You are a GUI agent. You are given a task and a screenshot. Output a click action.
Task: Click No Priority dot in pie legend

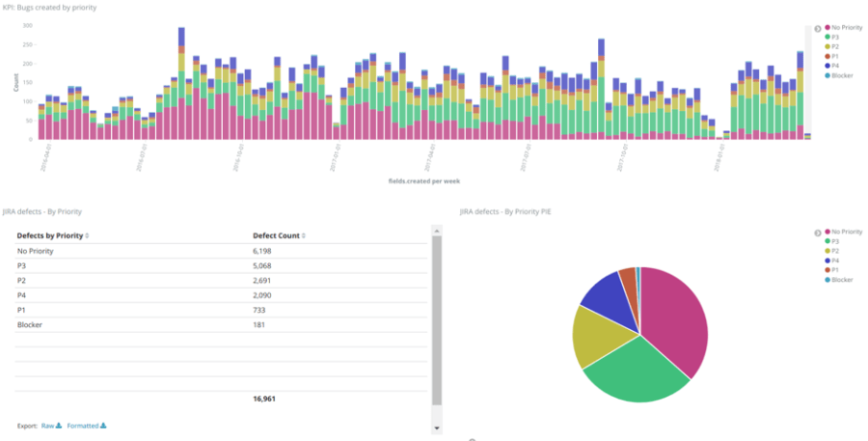827,233
